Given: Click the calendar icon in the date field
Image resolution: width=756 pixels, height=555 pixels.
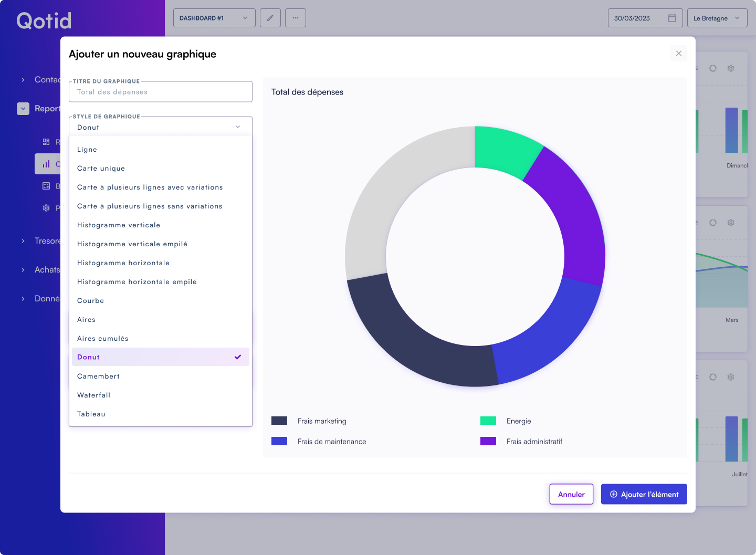Looking at the screenshot, I should [671, 17].
